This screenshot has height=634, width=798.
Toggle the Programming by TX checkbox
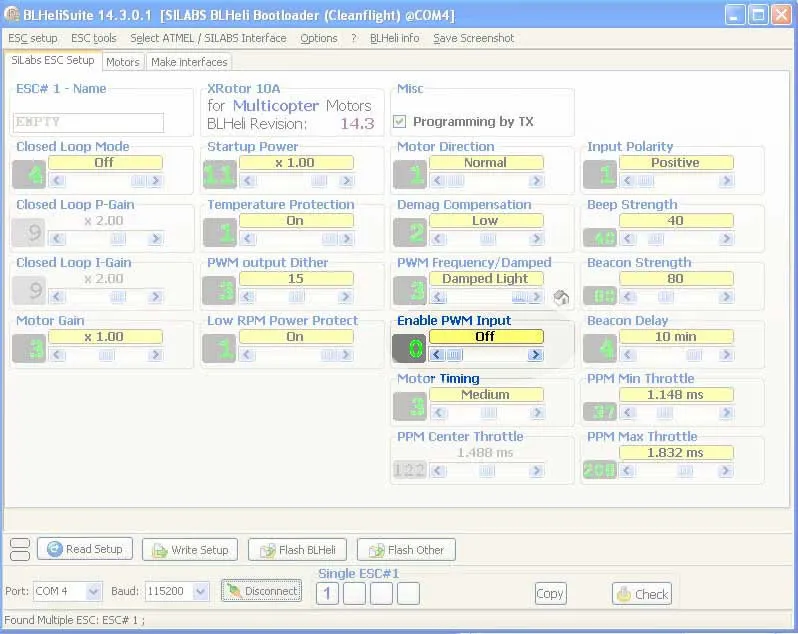400,122
